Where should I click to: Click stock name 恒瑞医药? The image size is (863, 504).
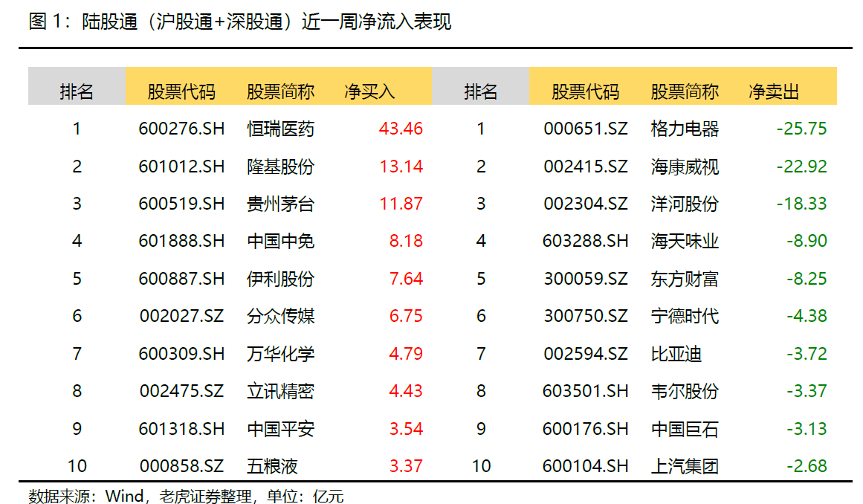click(x=281, y=129)
